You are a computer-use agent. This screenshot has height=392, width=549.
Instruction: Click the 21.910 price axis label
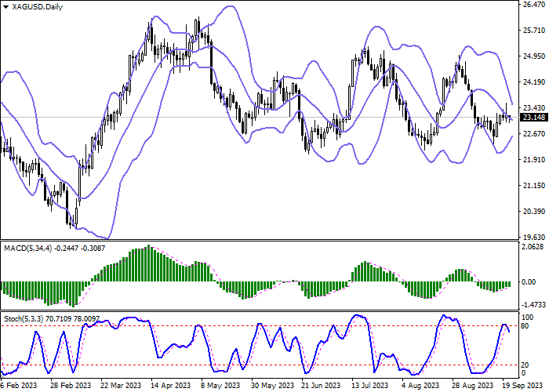pos(533,160)
